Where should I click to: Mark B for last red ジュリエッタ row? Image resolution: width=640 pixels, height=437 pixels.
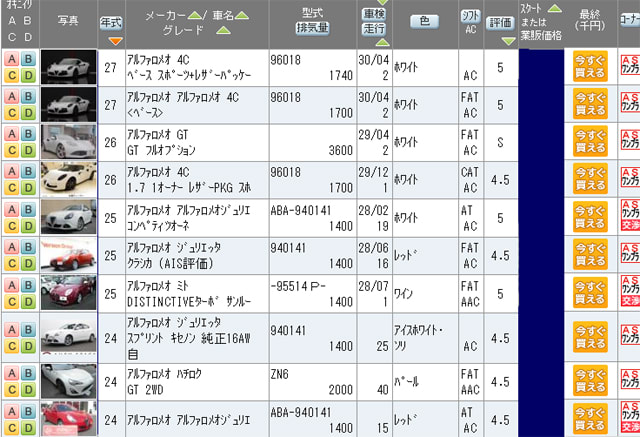[x=28, y=411]
